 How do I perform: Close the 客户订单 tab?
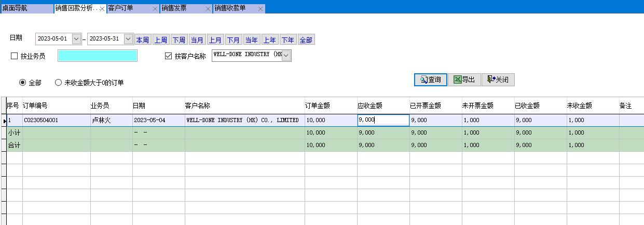155,9
